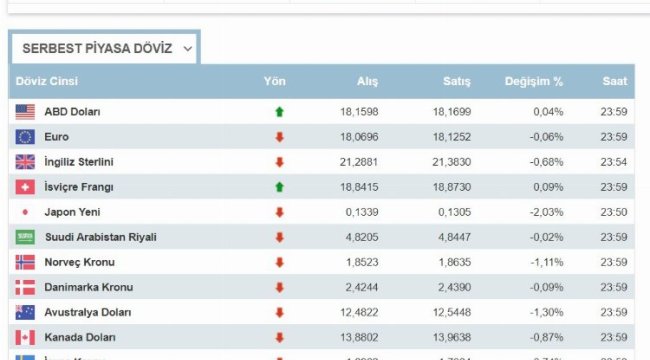The image size is (650, 360).
Task: Select Japon Yeni time 23:50
Action: (x=614, y=212)
